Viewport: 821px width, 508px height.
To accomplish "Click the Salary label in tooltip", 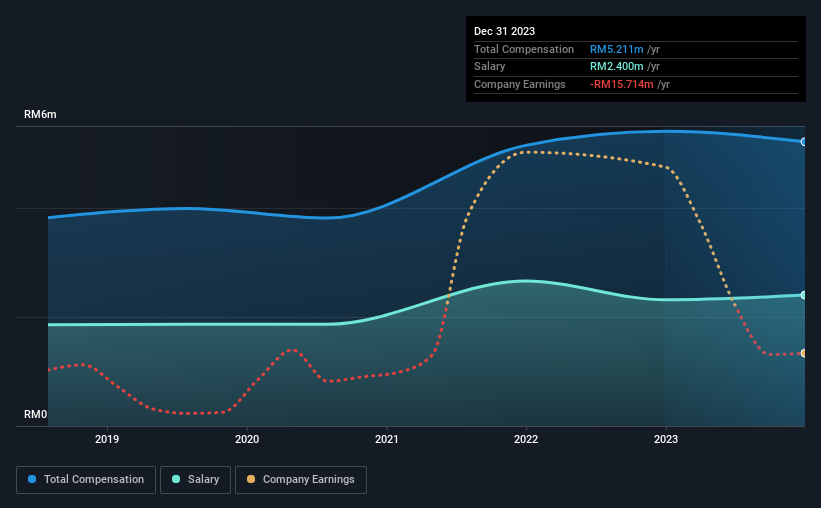I will (x=490, y=67).
